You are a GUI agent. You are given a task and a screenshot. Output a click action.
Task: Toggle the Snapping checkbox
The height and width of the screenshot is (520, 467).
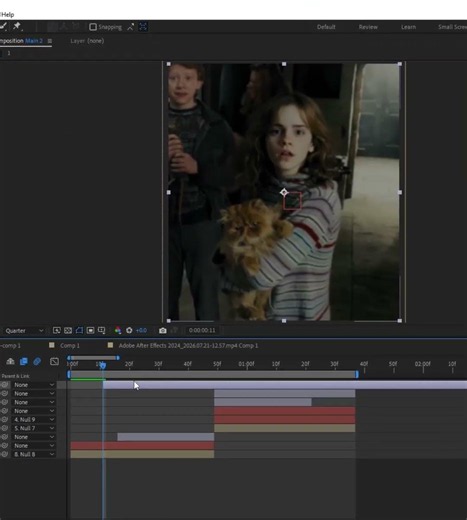point(93,27)
